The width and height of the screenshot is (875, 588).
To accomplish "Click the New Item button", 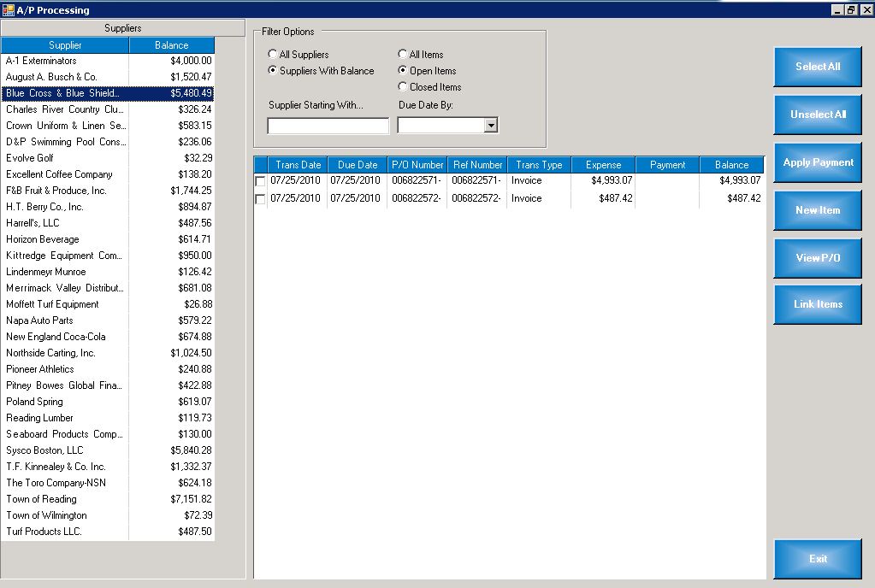I will (818, 210).
